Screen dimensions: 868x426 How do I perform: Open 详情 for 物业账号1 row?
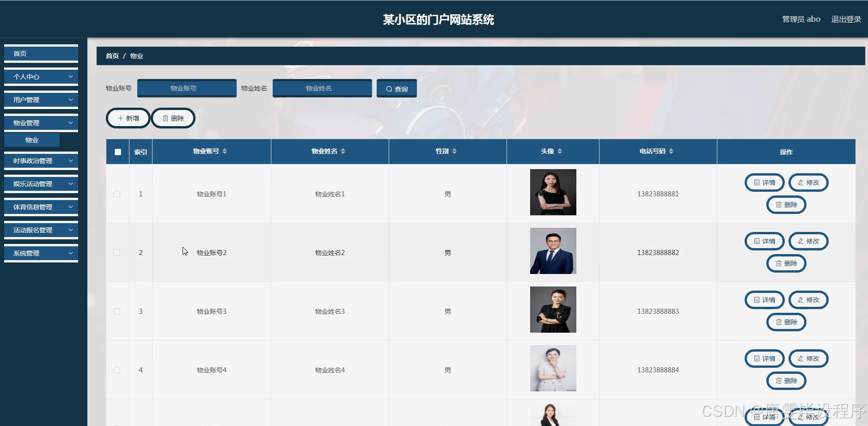tap(764, 183)
